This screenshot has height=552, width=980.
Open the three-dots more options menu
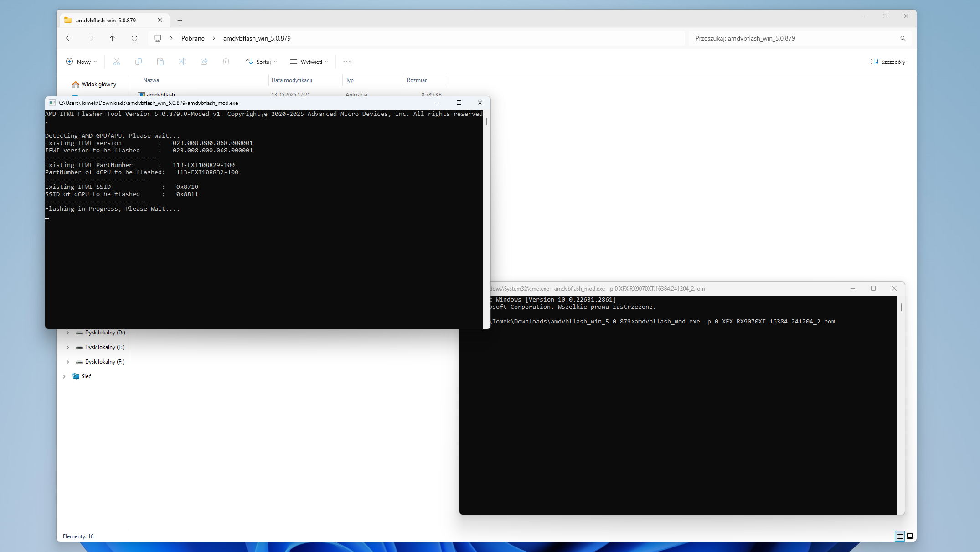coord(347,62)
